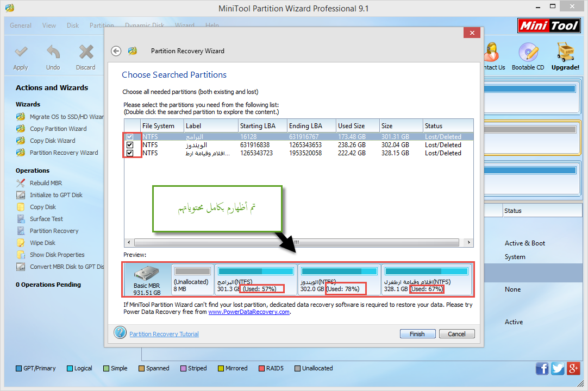
Task: Click the Ending LBA column header
Action: [311, 126]
